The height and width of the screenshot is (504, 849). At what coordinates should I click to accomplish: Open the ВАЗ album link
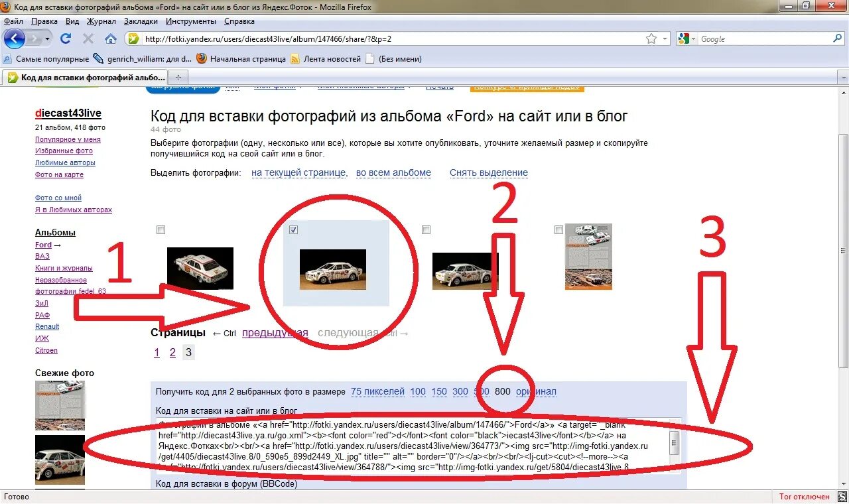(42, 256)
